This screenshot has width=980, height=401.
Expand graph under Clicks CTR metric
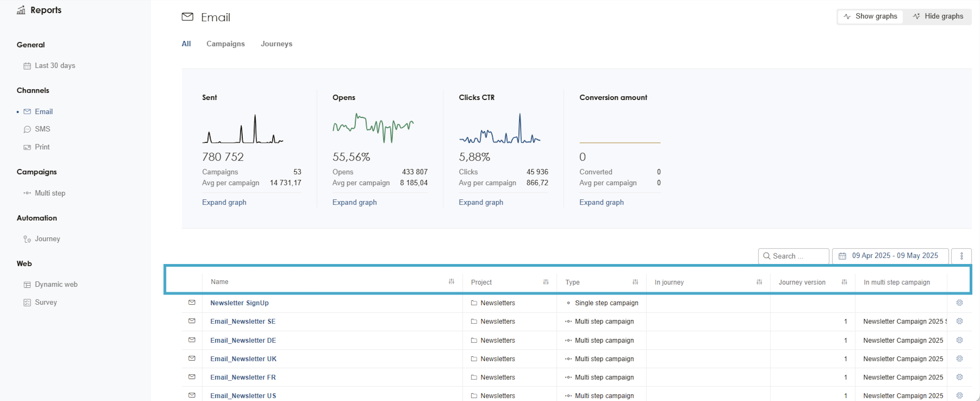pos(481,202)
